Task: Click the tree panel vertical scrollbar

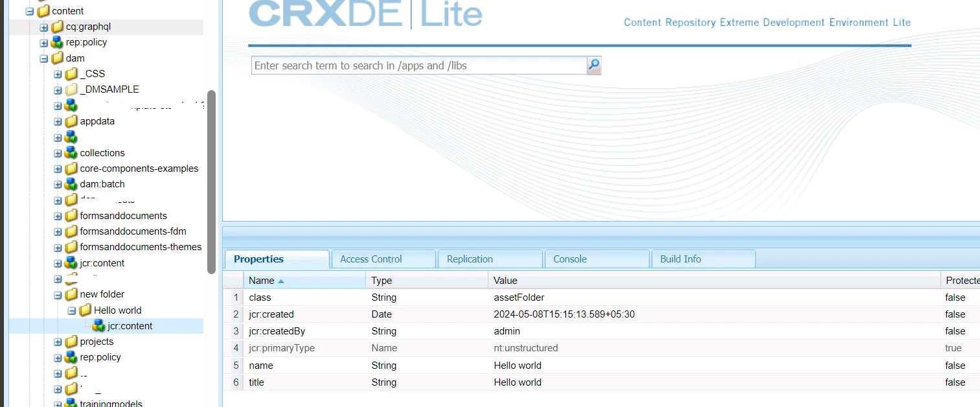Action: click(x=211, y=182)
